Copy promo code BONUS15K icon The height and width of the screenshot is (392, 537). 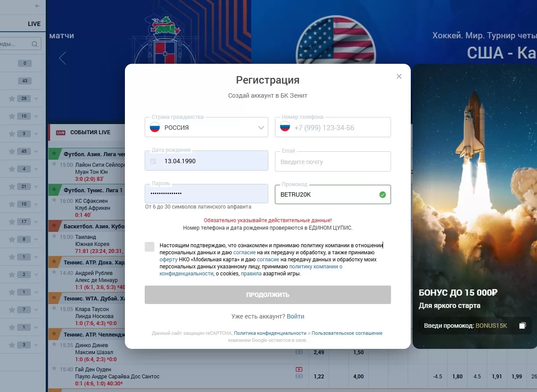point(522,326)
